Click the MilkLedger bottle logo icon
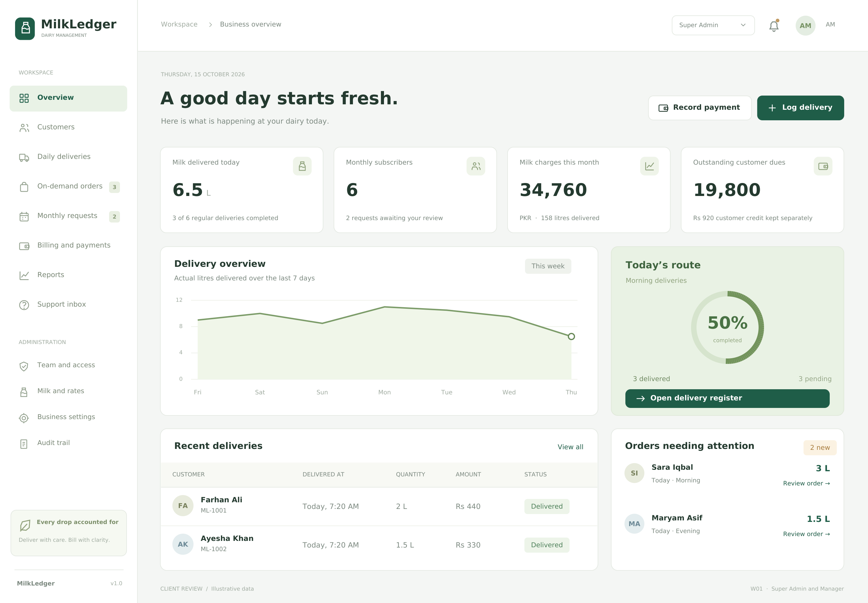The image size is (868, 603). [x=25, y=28]
